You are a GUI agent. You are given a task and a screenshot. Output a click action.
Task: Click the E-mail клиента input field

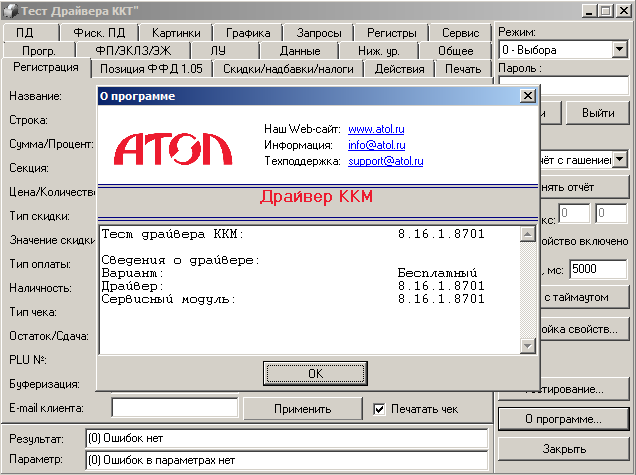(175, 408)
